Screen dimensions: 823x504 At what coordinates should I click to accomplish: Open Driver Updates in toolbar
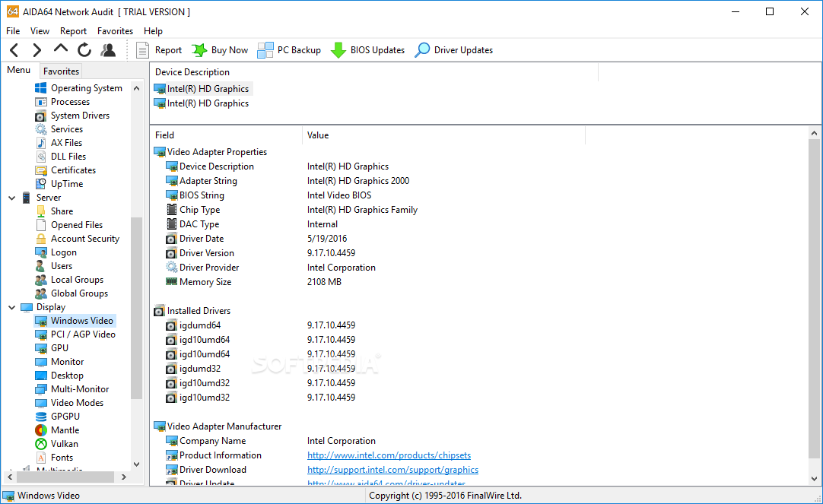[x=454, y=50]
